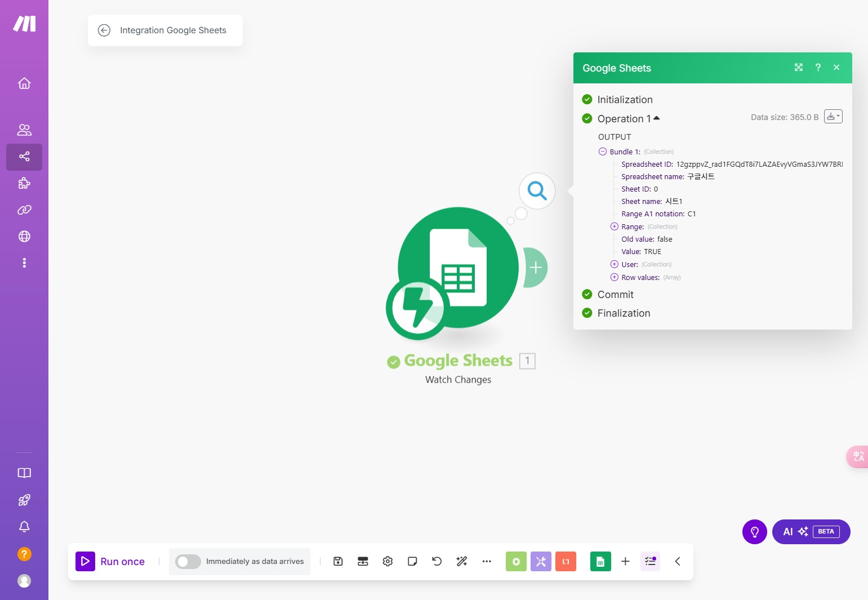Screen dimensions: 868x600
Task: Open the Templates puzzle icon
Action: point(24,183)
